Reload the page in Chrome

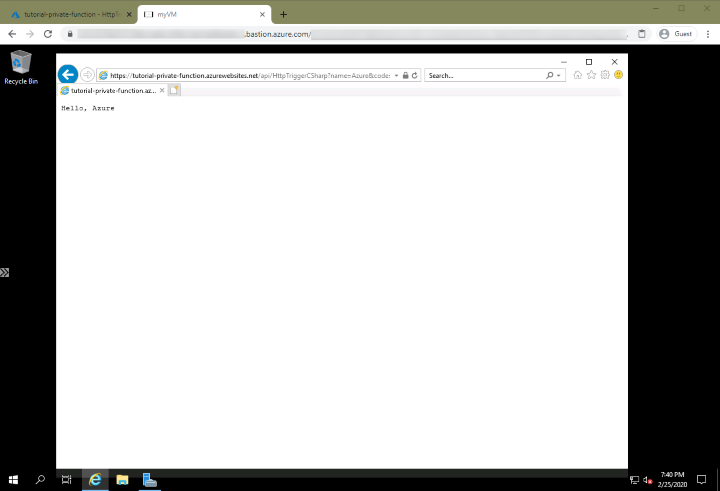[x=48, y=34]
